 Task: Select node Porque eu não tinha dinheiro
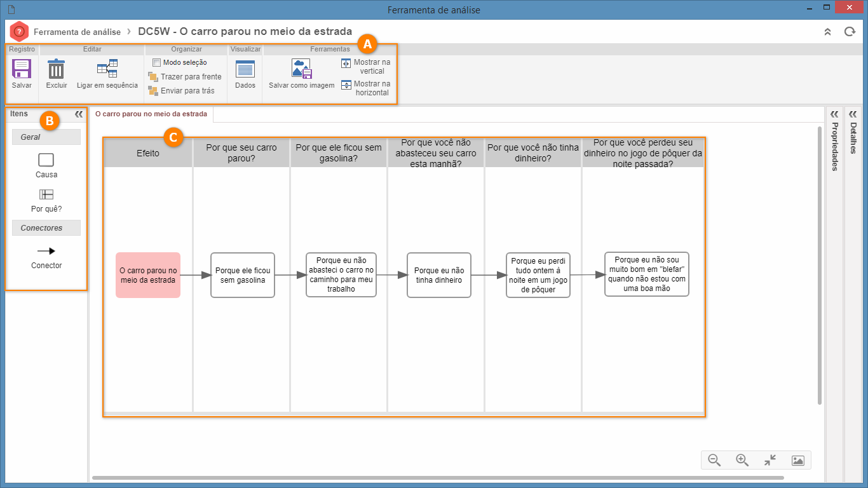[439, 275]
